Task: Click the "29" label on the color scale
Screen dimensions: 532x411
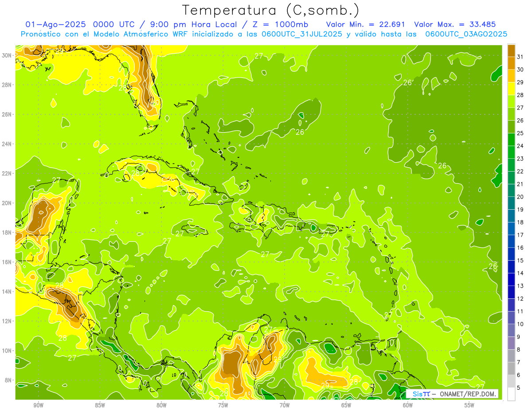Action: tap(520, 82)
